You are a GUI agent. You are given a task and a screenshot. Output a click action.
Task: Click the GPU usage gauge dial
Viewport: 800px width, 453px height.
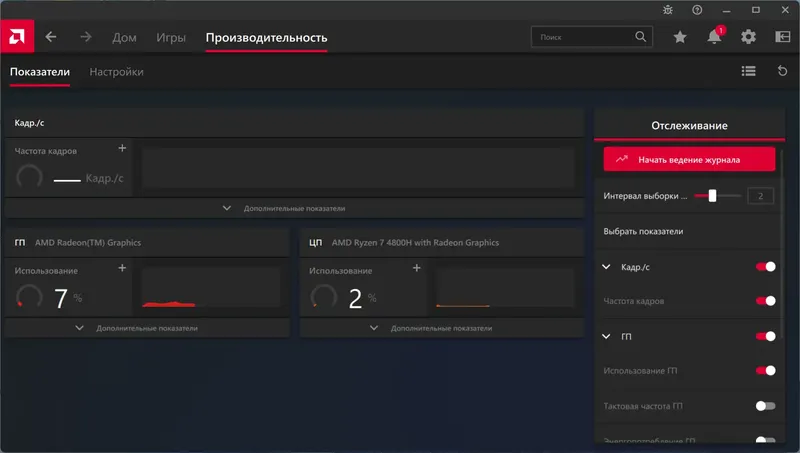point(29,297)
